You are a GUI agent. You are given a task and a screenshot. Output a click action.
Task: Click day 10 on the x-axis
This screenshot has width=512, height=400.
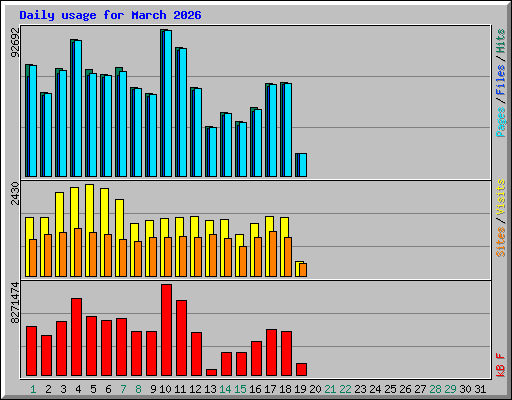[165, 389]
